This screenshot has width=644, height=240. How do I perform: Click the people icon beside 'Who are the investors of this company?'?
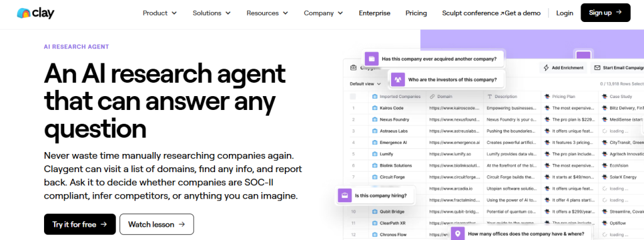[398, 80]
